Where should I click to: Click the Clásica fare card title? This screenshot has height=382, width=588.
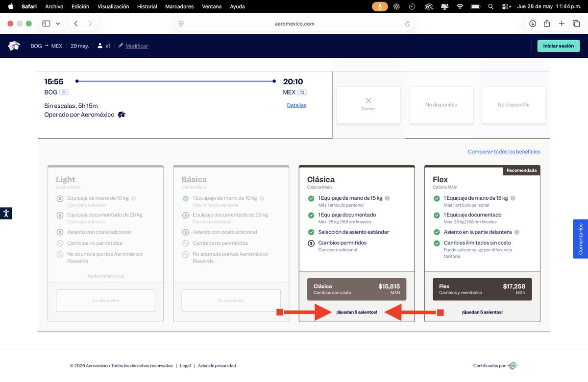pyautogui.click(x=321, y=179)
